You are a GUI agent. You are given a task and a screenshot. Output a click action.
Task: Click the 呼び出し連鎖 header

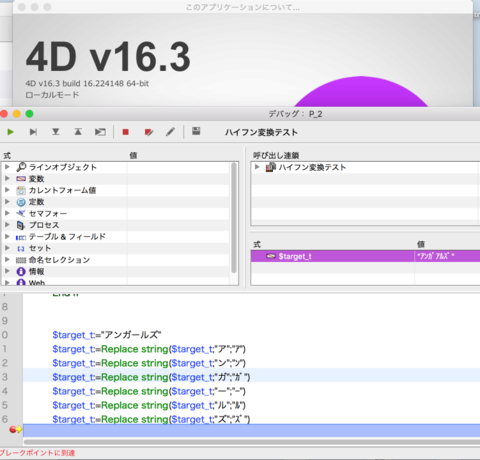[276, 155]
